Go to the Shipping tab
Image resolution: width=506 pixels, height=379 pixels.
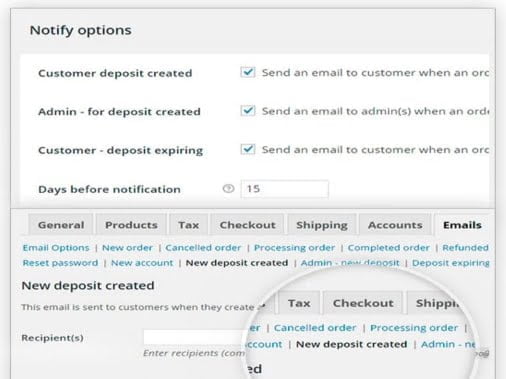(322, 225)
